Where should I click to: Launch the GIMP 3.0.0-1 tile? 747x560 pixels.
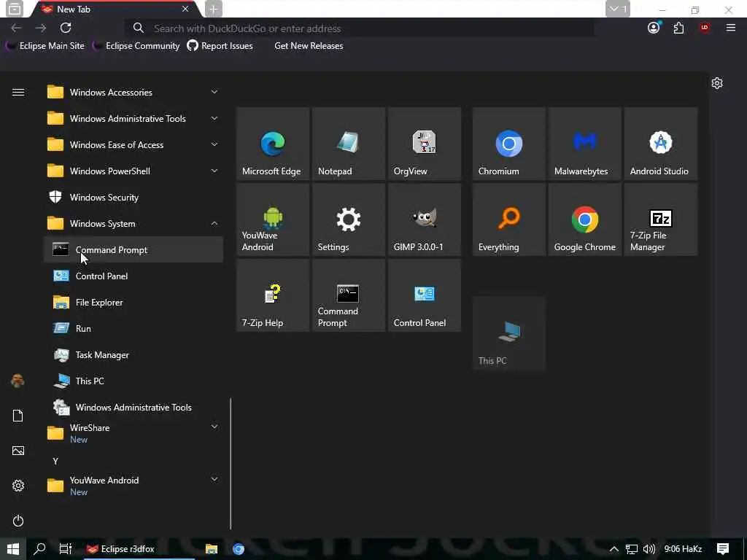(x=425, y=219)
